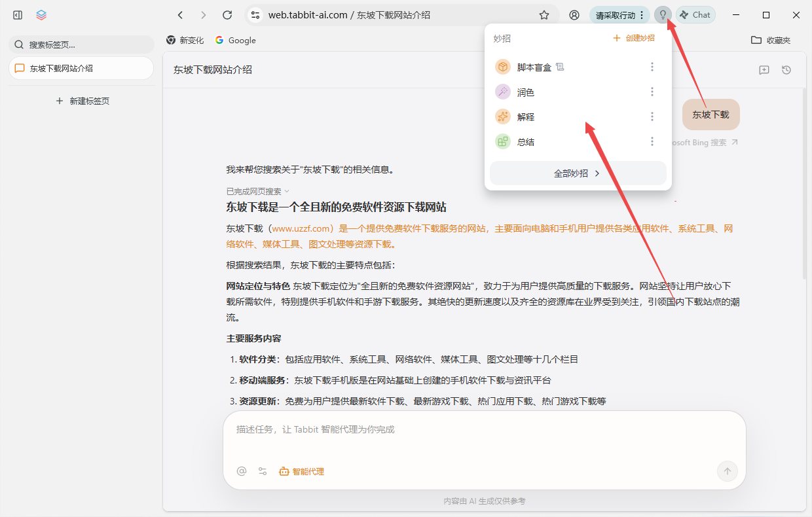The height and width of the screenshot is (517, 812).
Task: Click the new chat icon
Action: click(x=764, y=70)
